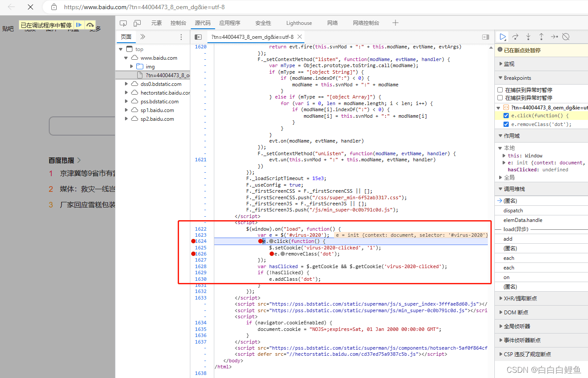The height and width of the screenshot is (378, 588).
Task: Click the Baidu search input box
Action: tap(82, 126)
